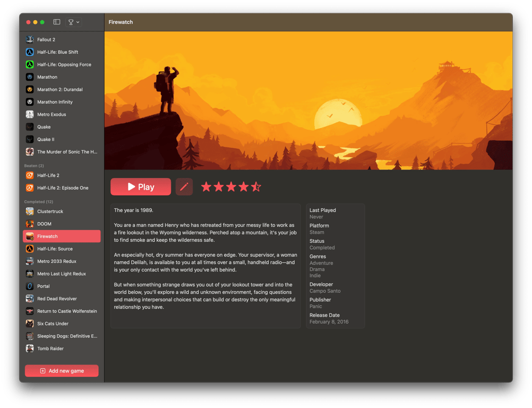Click the Red Dead Revolver icon

coord(30,299)
